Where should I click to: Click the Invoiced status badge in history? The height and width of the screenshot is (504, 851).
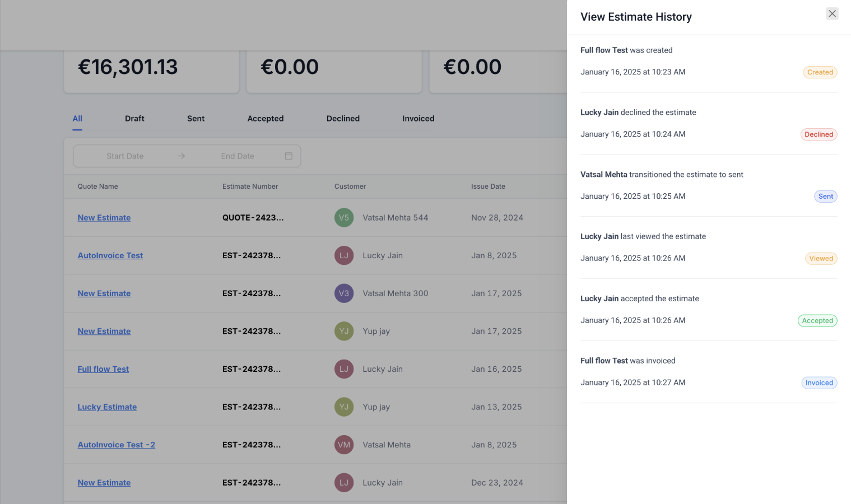pos(819,383)
